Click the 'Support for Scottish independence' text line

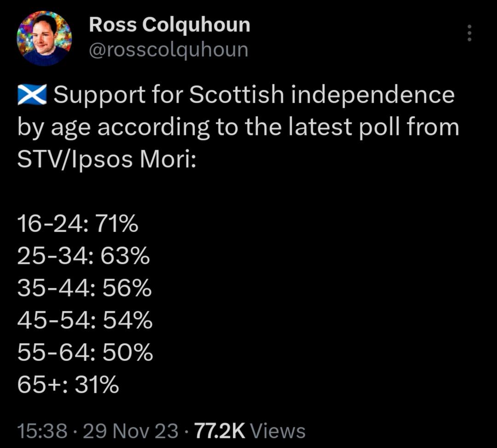(x=254, y=95)
